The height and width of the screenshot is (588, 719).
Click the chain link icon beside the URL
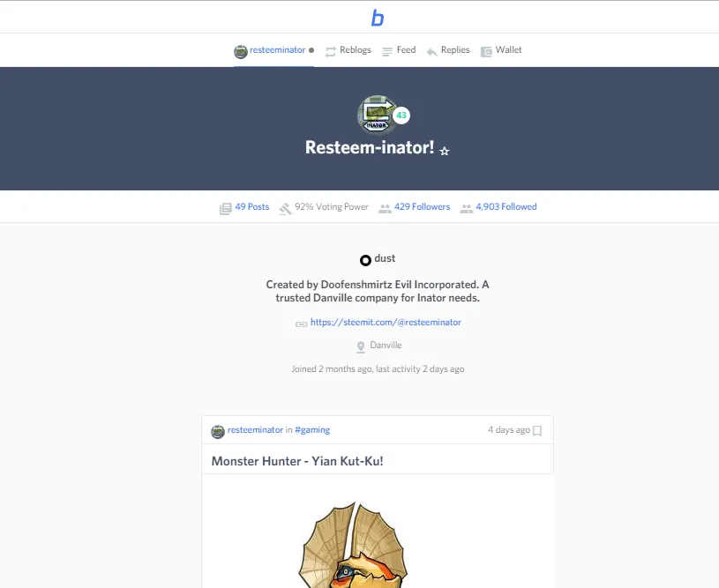pyautogui.click(x=301, y=324)
